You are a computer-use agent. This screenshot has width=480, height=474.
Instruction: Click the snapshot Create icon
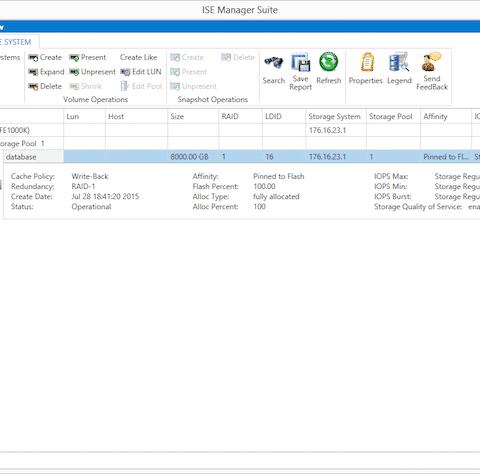pos(175,58)
